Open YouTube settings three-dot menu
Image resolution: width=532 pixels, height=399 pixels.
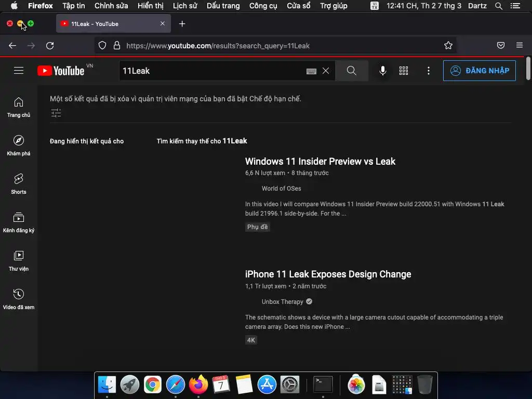coord(429,71)
